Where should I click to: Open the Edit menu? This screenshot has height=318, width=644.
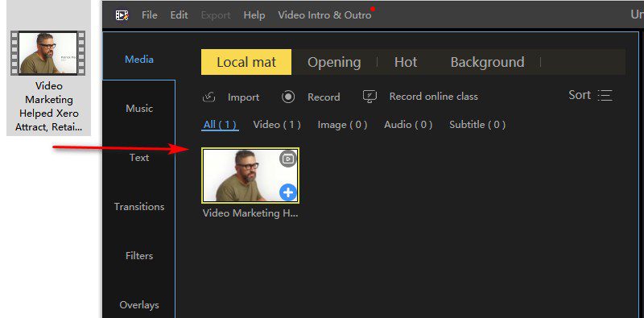179,15
